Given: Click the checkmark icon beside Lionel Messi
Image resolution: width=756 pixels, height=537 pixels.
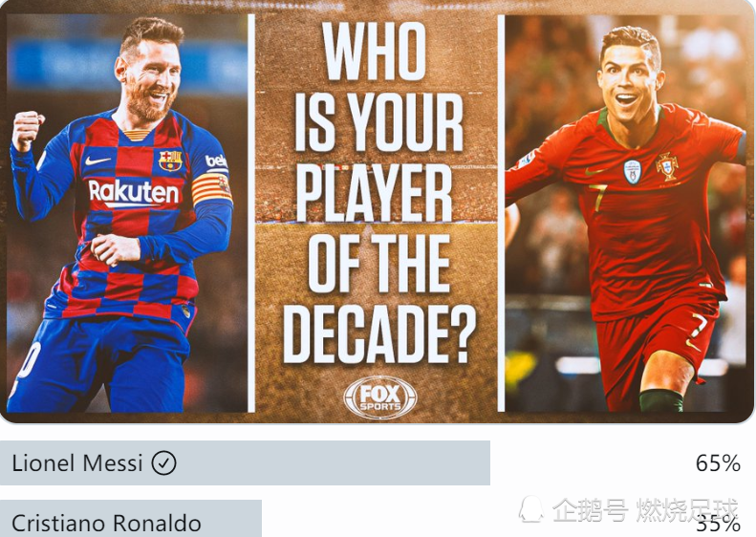Looking at the screenshot, I should 164,463.
